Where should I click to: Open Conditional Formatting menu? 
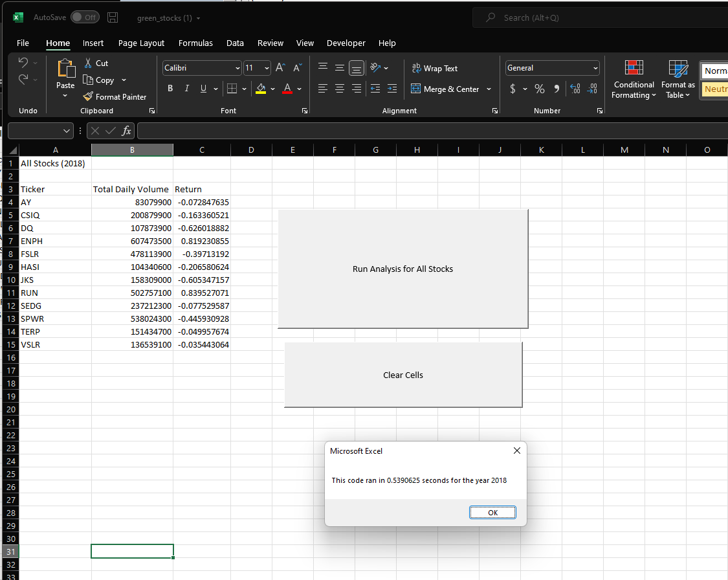point(634,79)
